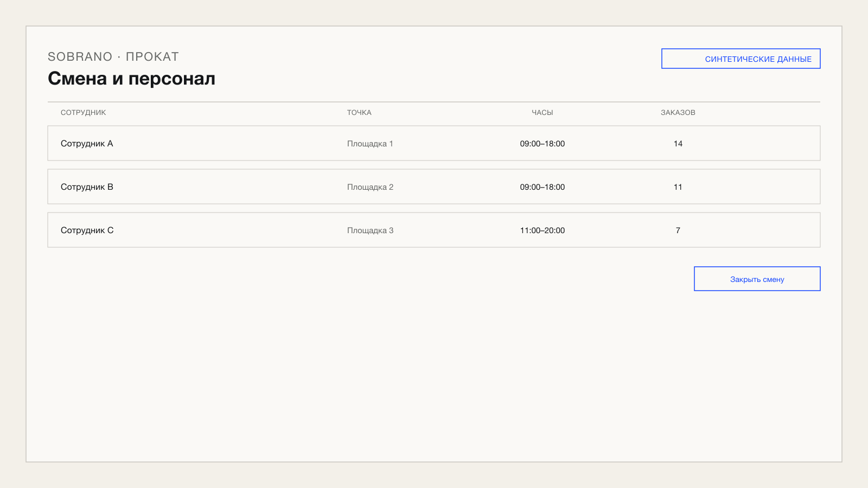Screen dimensions: 868x488
Task: Click hours 09:00–18:00 for Сотрудник B
Action: point(542,187)
